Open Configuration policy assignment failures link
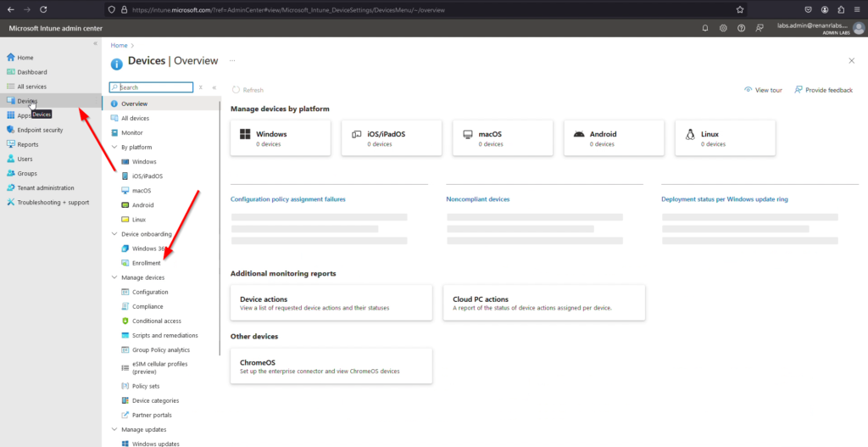The width and height of the screenshot is (868, 447). click(288, 198)
